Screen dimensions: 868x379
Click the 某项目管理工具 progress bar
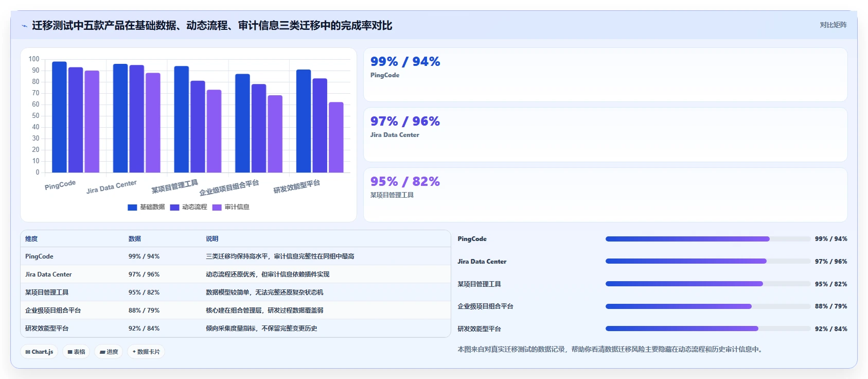[x=708, y=284]
